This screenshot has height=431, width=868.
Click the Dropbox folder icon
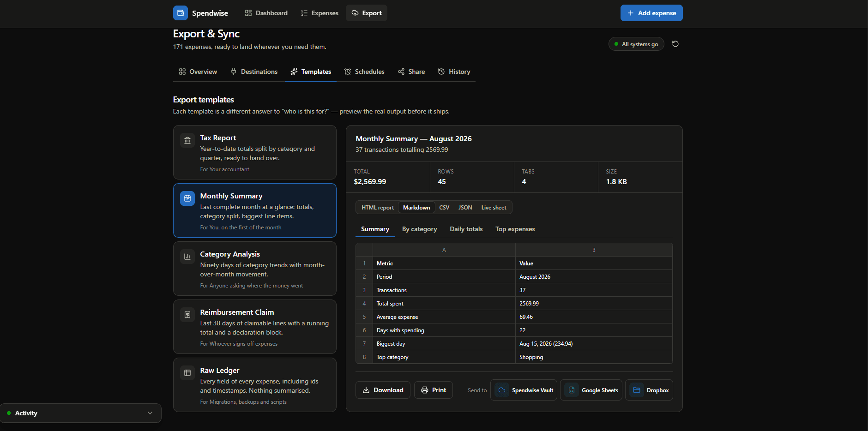click(x=637, y=390)
